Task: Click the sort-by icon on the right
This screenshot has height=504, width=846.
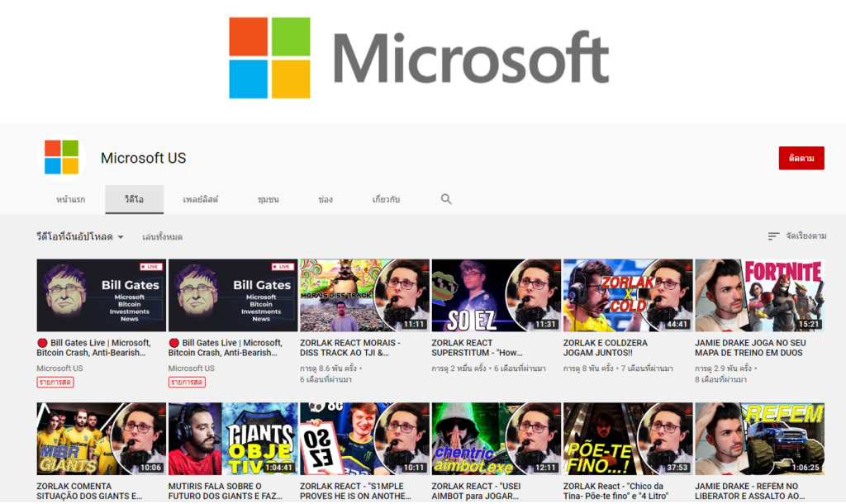Action: tap(773, 236)
